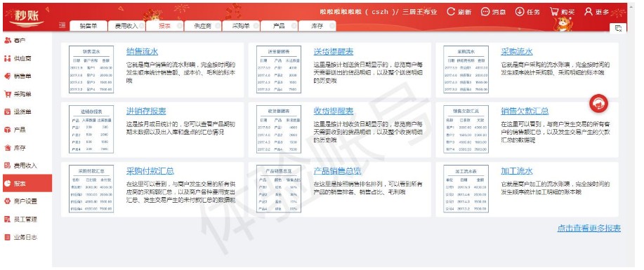Open the 任务 download tasks icon
Viewport: 644px width, 270px height.
pos(520,12)
